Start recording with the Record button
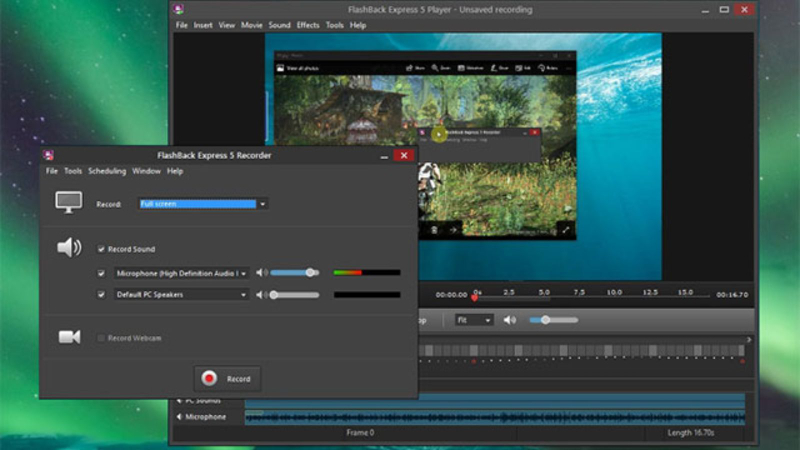800x450 pixels. point(227,379)
